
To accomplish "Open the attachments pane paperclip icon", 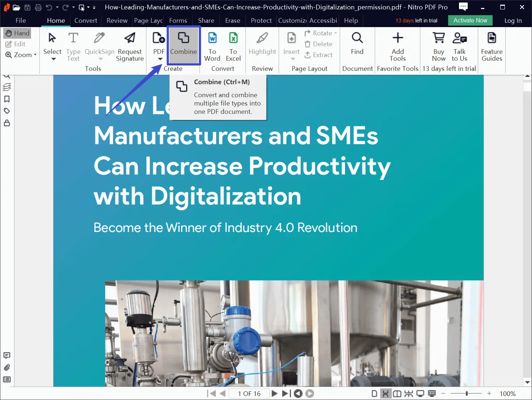I will (7, 367).
